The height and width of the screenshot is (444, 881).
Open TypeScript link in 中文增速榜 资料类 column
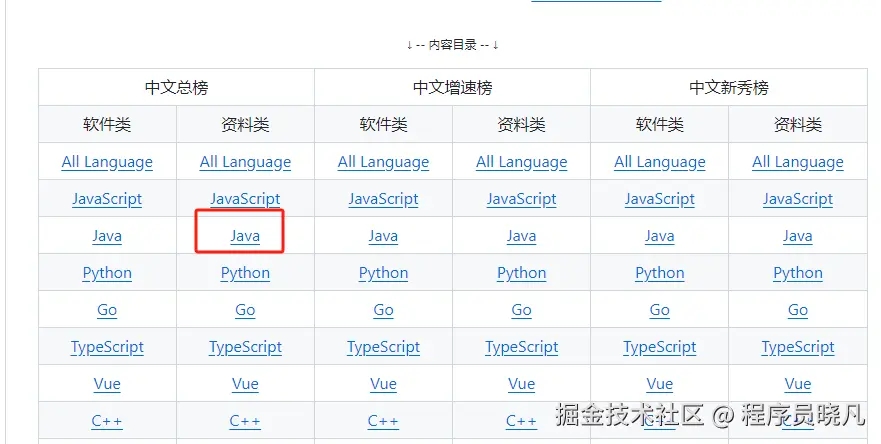click(521, 347)
